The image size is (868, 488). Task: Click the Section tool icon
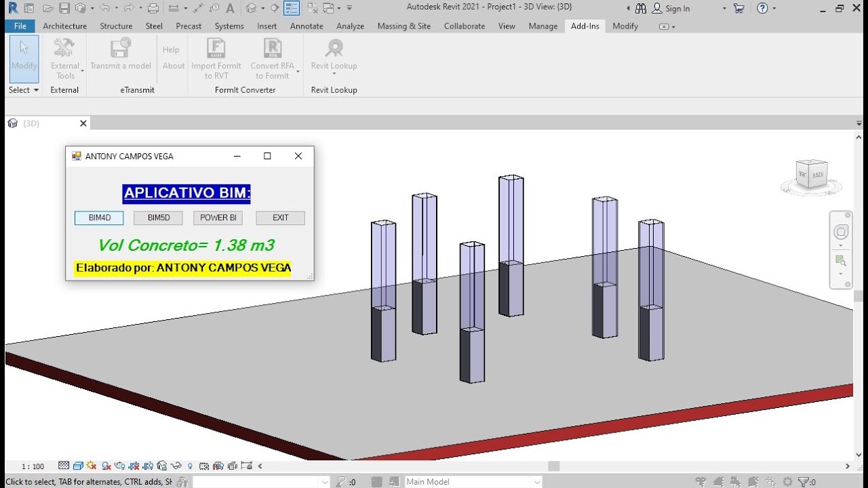[x=274, y=8]
